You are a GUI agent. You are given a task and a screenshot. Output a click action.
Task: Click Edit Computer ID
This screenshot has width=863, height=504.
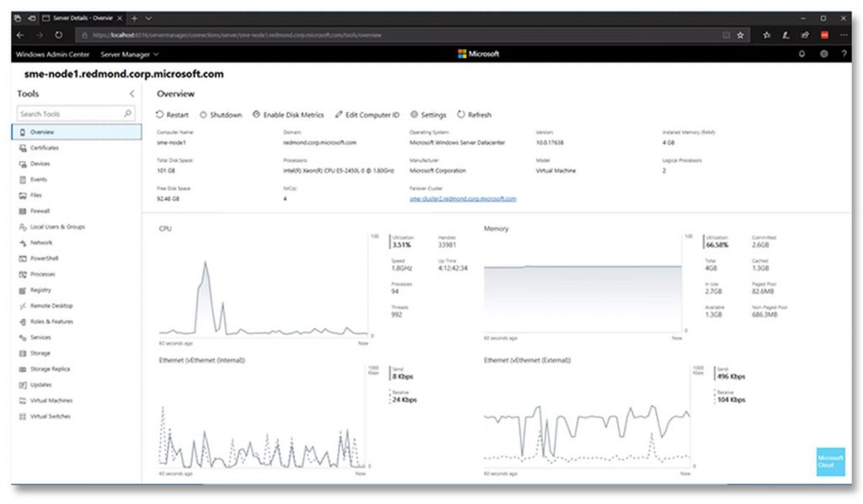(x=367, y=115)
